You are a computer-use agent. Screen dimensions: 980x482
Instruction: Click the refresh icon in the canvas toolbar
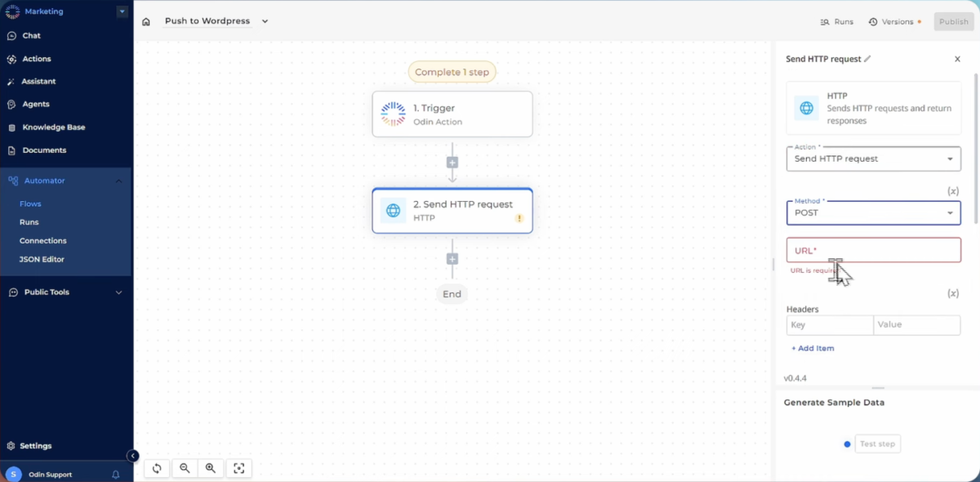pyautogui.click(x=157, y=468)
